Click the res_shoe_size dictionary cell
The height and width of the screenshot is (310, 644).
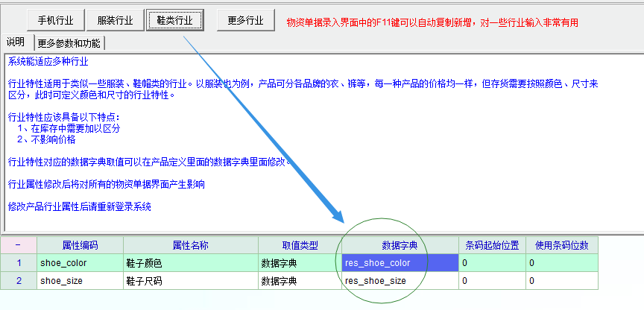click(399, 281)
